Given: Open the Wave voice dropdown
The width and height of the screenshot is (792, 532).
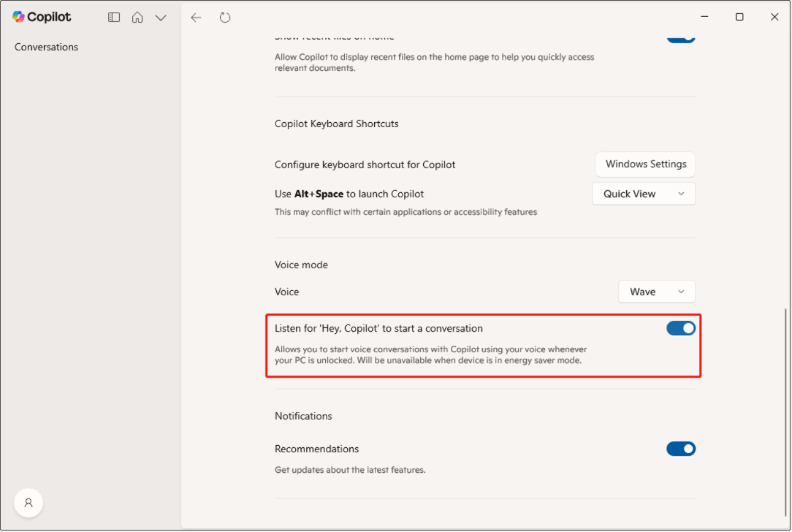Looking at the screenshot, I should [655, 291].
